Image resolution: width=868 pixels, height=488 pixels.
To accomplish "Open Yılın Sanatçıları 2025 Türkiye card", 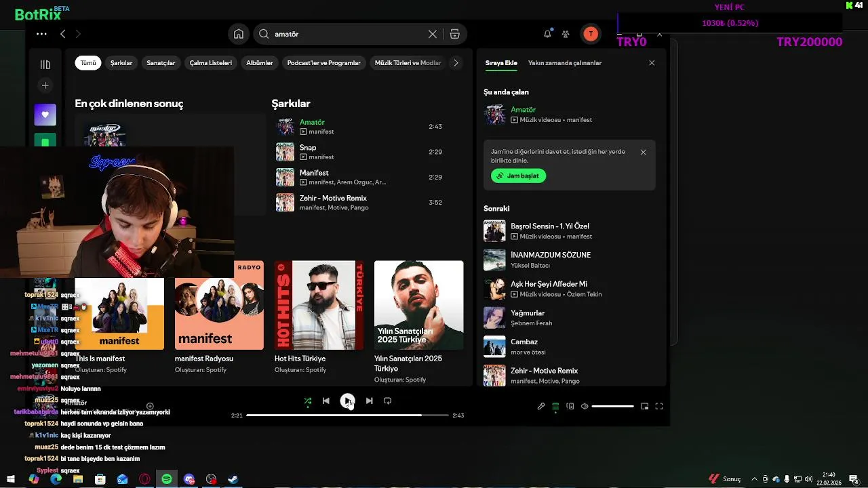I will pyautogui.click(x=418, y=322).
